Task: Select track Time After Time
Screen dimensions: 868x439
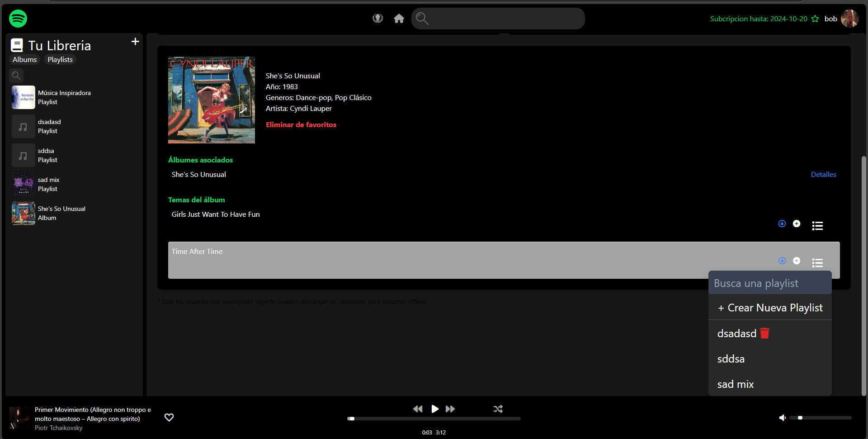Action: click(197, 252)
